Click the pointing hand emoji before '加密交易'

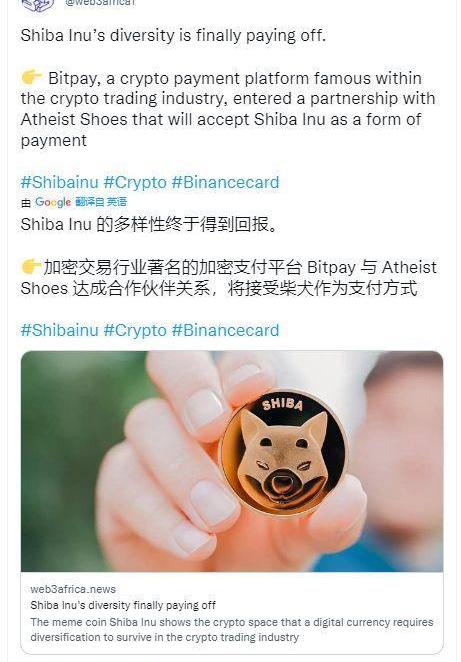tap(31, 267)
